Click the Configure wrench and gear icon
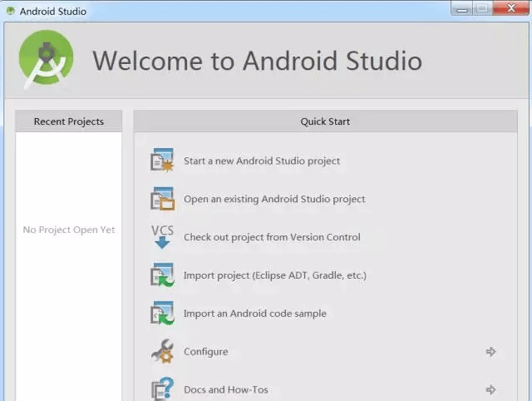The width and height of the screenshot is (532, 401). pyautogui.click(x=163, y=351)
